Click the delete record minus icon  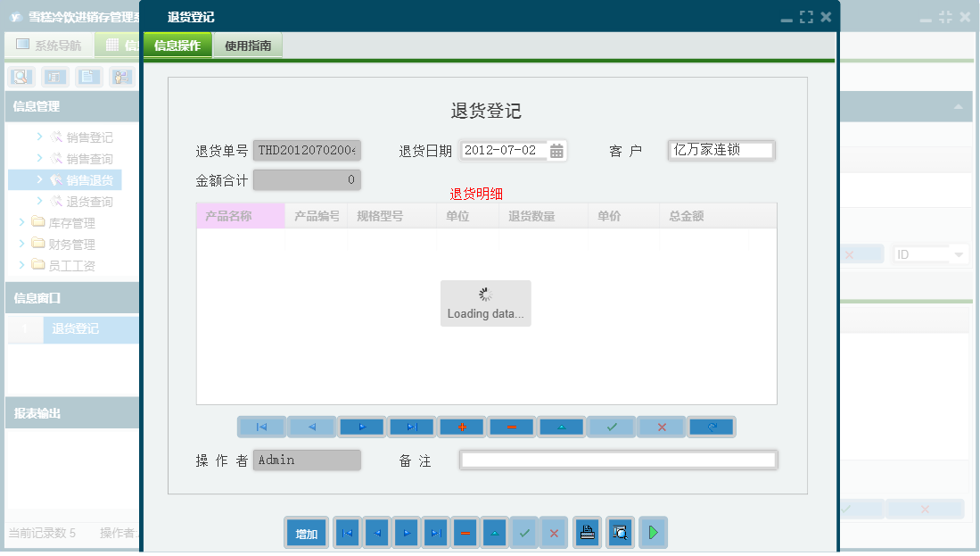(x=511, y=427)
